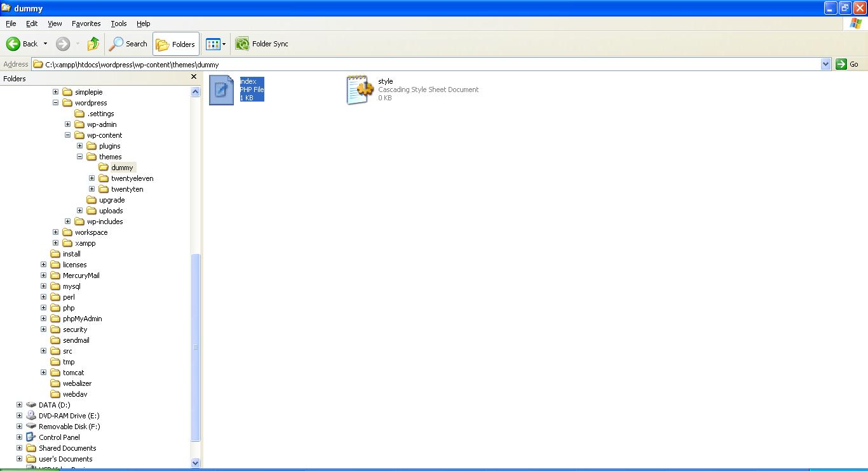The width and height of the screenshot is (868, 471).
Task: Click the licenses folder icon
Action: pos(55,265)
